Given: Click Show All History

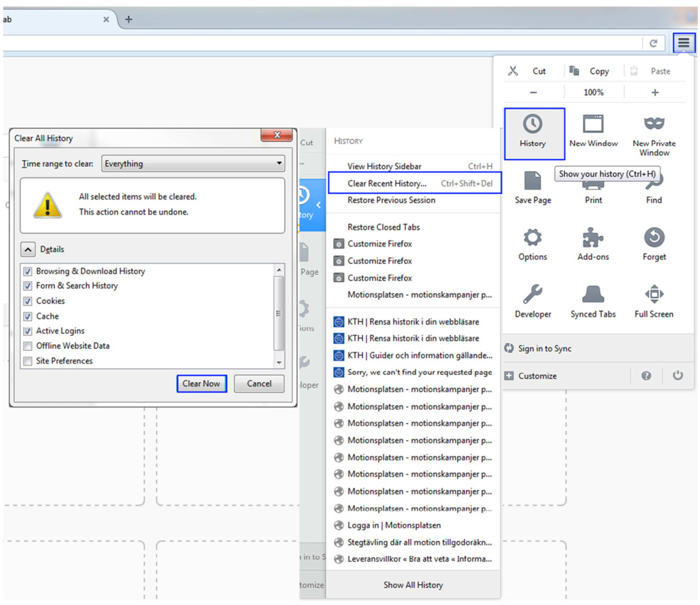Looking at the screenshot, I should click(x=412, y=585).
